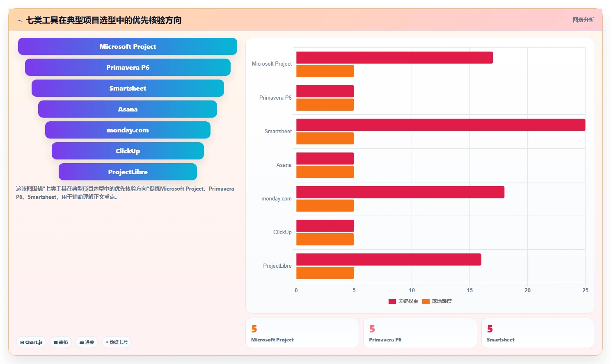Click the ClickUp chart axis label
The height and width of the screenshot is (364, 611).
(282, 232)
